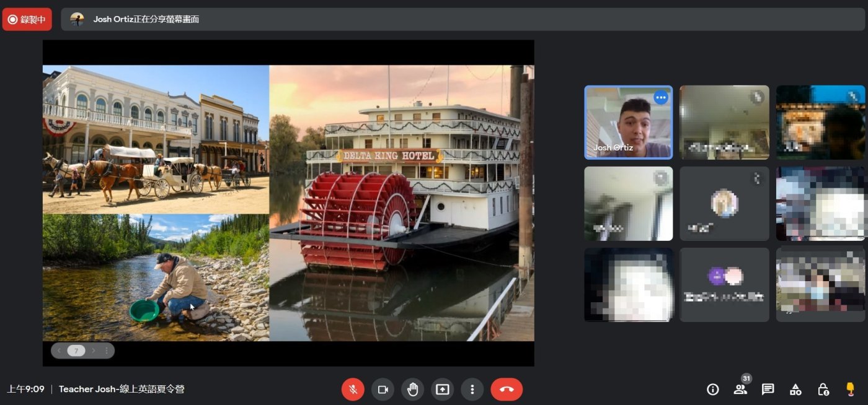Screen dimensions: 868x405
Task: Click the participant count badge showing 31
Action: pyautogui.click(x=746, y=378)
